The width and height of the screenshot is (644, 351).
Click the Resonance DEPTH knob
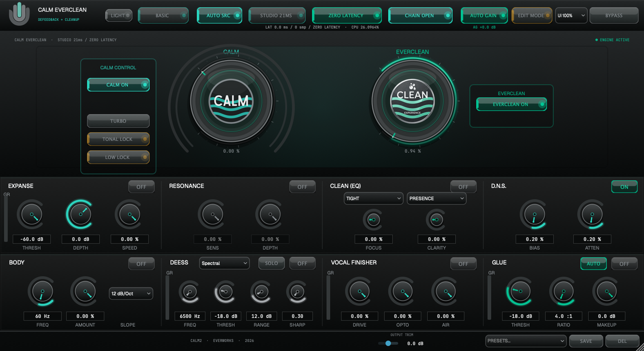(270, 215)
